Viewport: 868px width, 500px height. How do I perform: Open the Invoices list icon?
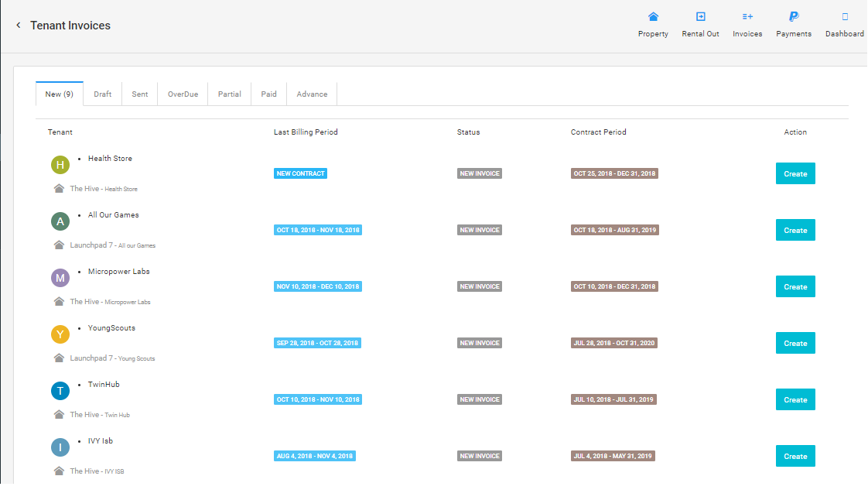point(747,17)
